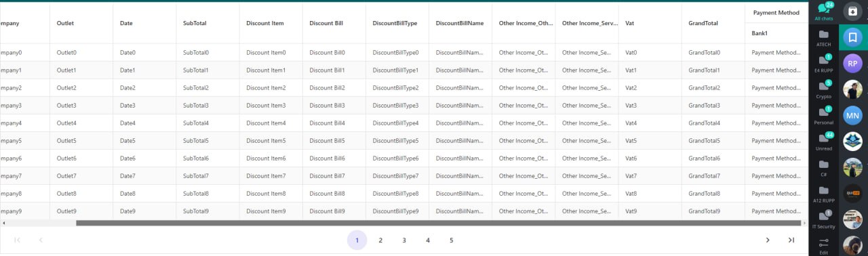The height and width of the screenshot is (256, 868).
Task: Open the A12 RUPP chat folder
Action: [x=823, y=194]
